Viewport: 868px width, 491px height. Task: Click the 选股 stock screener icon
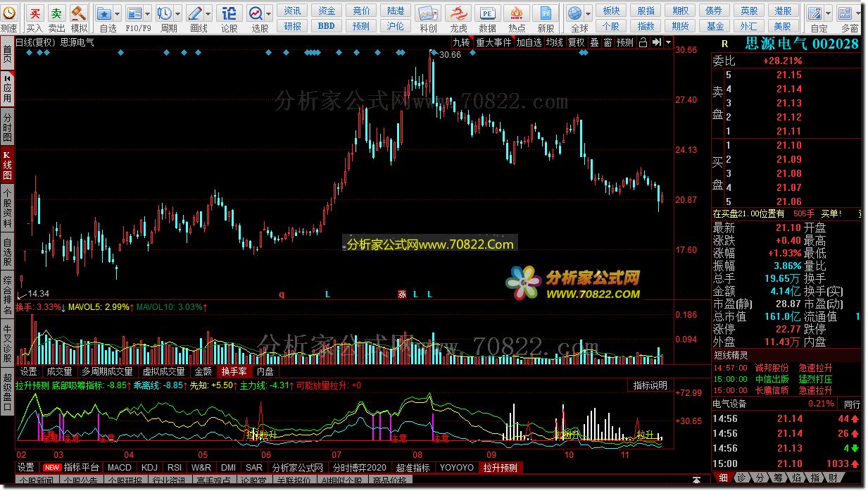click(x=255, y=13)
